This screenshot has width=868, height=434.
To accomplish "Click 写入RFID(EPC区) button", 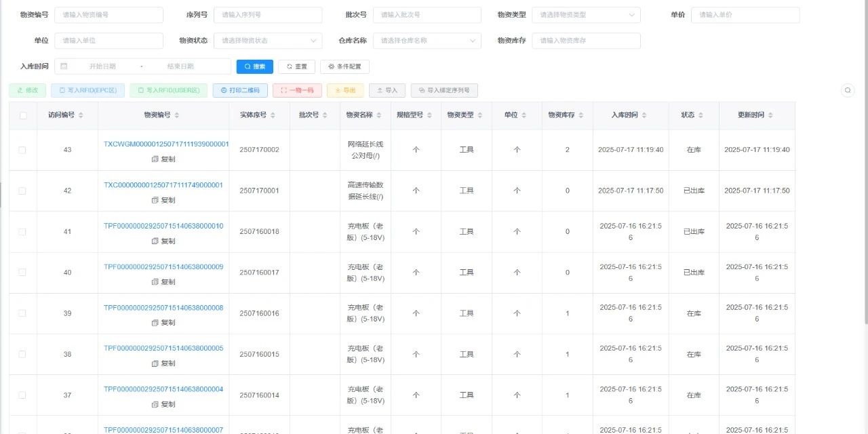I will (x=88, y=90).
